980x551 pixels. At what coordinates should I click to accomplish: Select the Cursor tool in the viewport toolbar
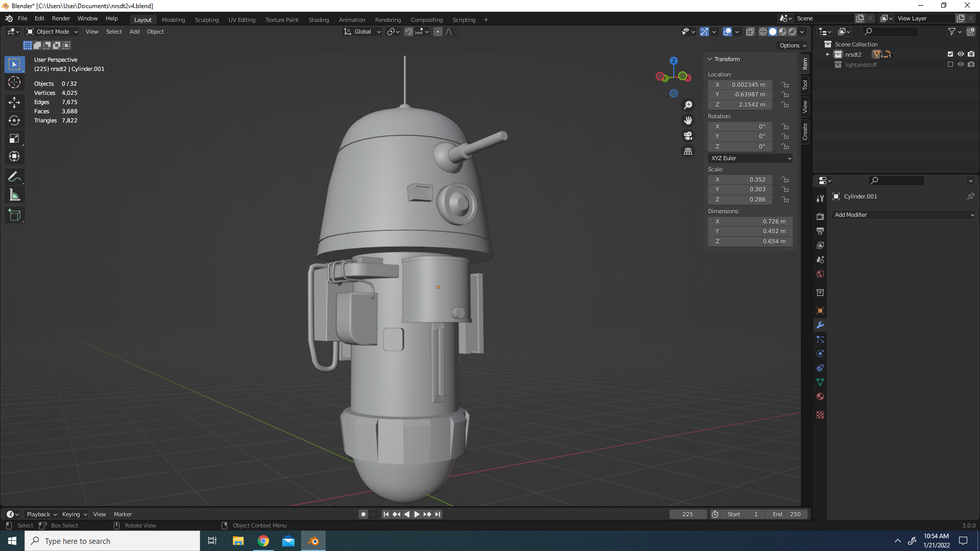(x=14, y=82)
